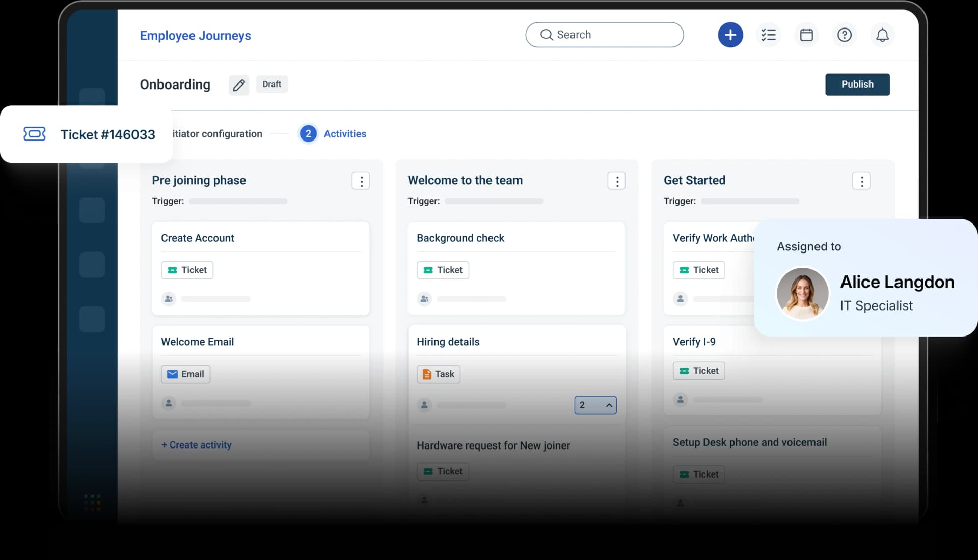Click into the Search field

pyautogui.click(x=604, y=35)
